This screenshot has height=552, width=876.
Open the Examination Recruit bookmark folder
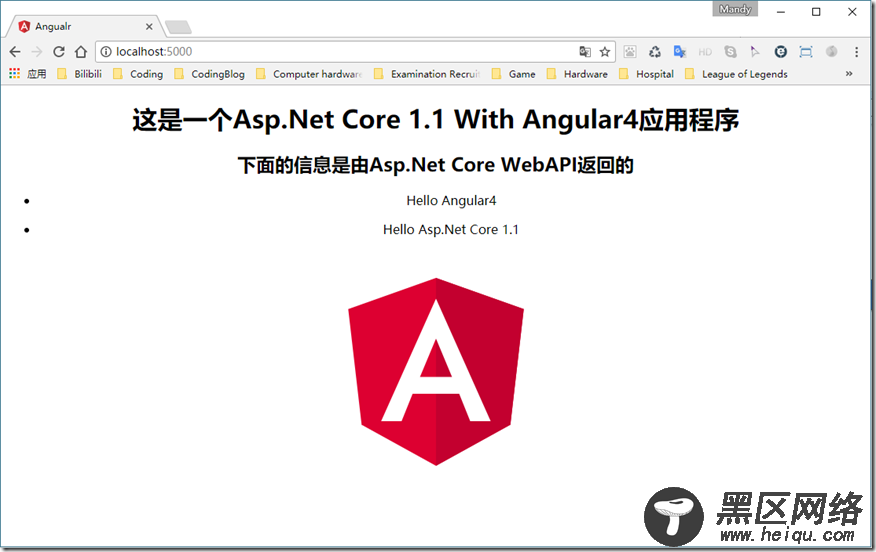[x=427, y=74]
